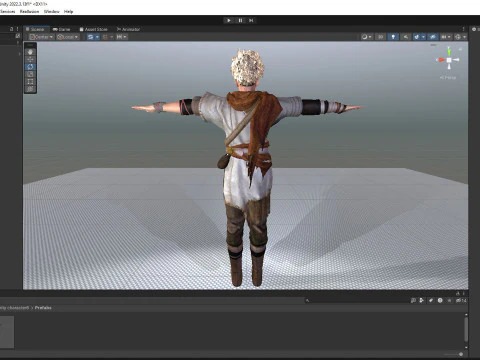This screenshot has width=480, height=360.
Task: Select the Rect tool
Action: tap(30, 81)
